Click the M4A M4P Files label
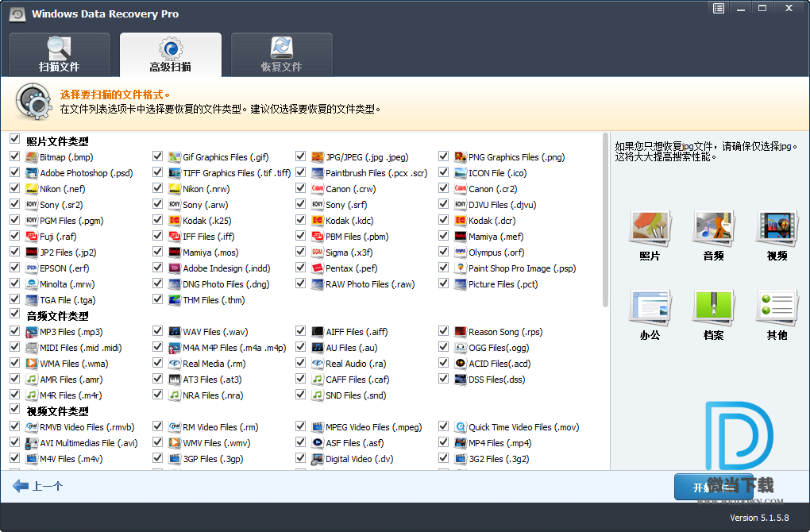 234,348
